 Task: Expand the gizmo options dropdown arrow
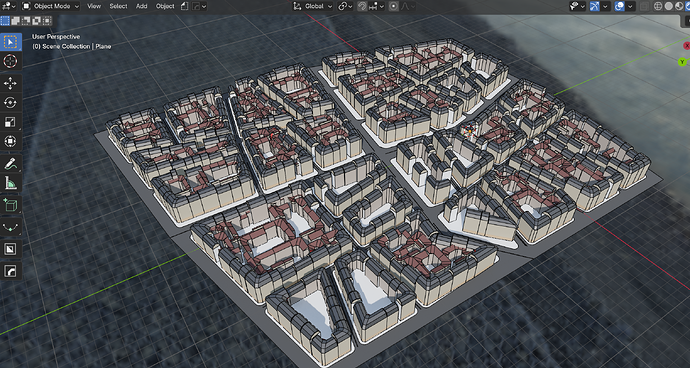click(x=606, y=6)
